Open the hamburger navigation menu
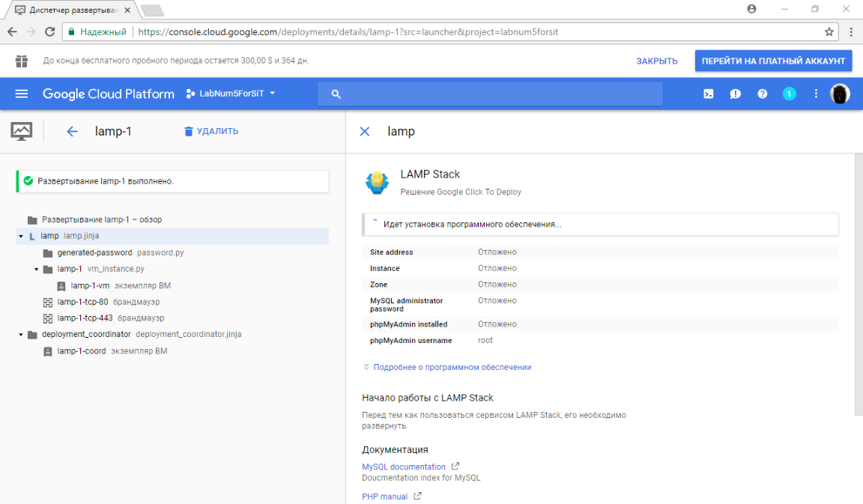Image resolution: width=863 pixels, height=504 pixels. pyautogui.click(x=22, y=94)
